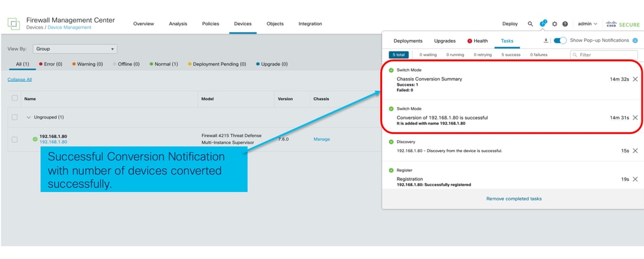Filter devices by Warning (0)
Viewport: 644px width, 259px height.
(88, 64)
